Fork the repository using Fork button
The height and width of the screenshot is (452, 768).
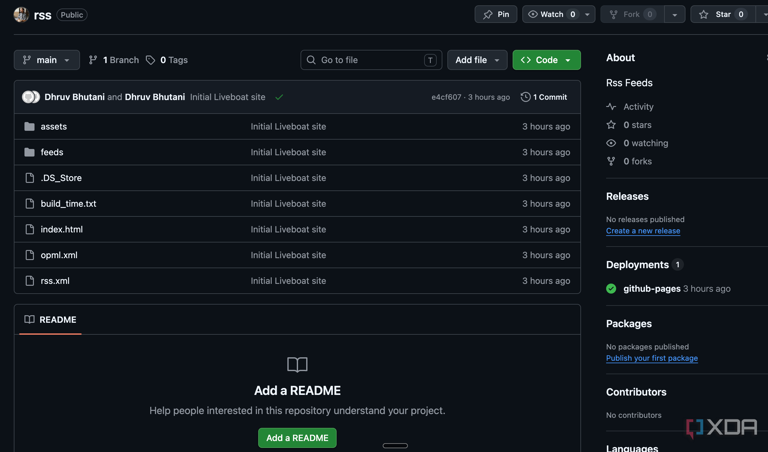[632, 14]
